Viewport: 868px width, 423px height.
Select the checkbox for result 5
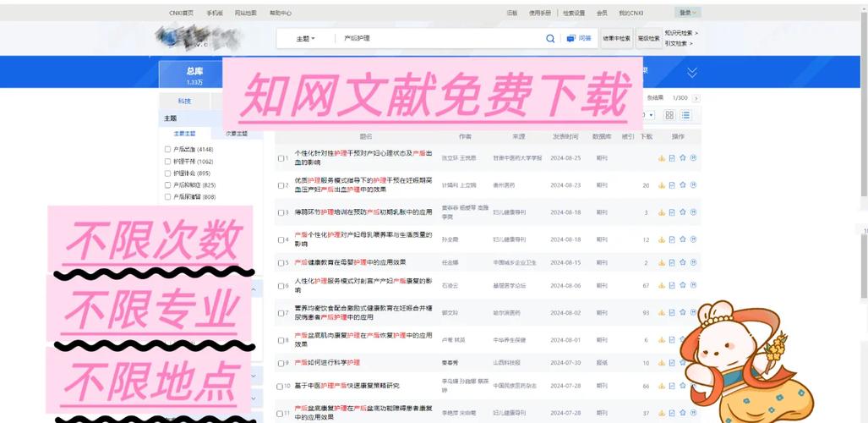pos(281,263)
